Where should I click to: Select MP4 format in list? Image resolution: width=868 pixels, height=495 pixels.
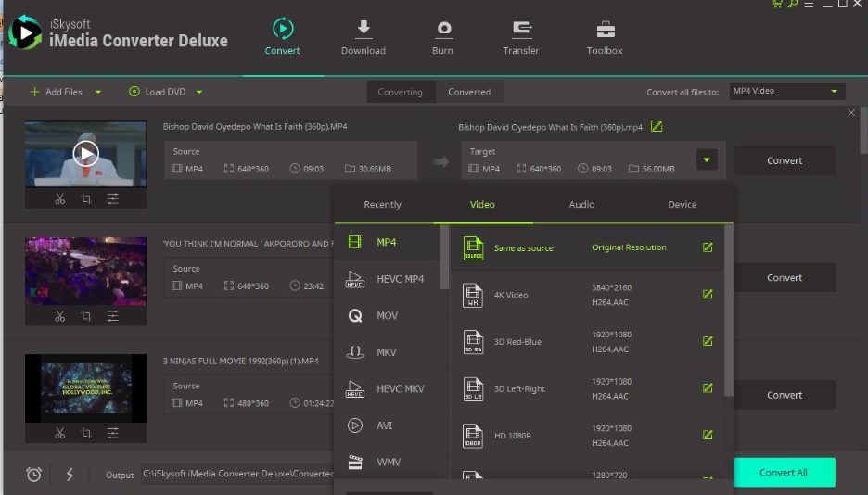pyautogui.click(x=387, y=242)
